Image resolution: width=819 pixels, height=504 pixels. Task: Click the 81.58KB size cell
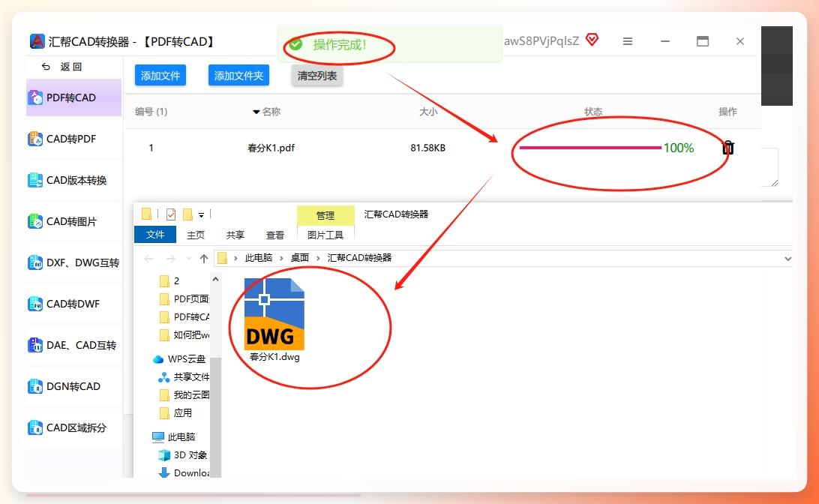[427, 148]
